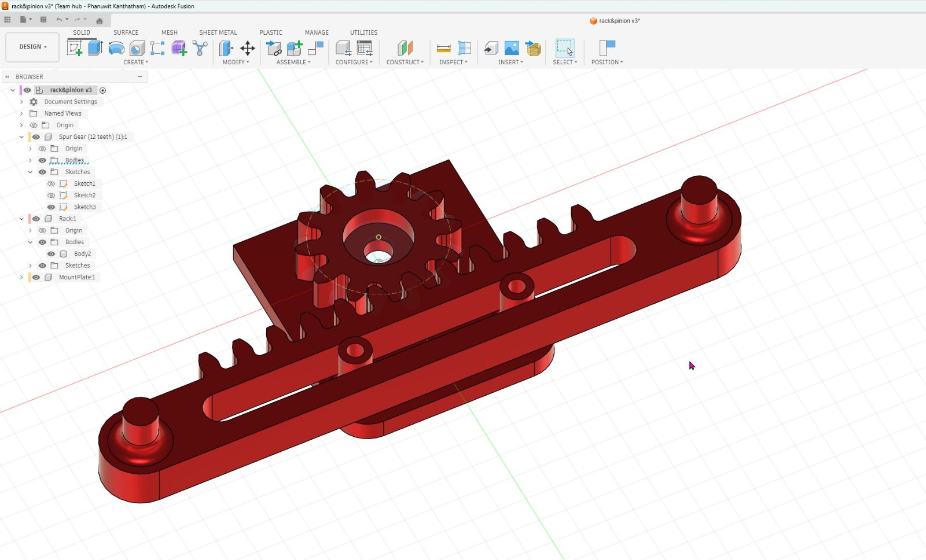Select the rack&pinion v3 document tab
The width and height of the screenshot is (926, 560).
(615, 21)
